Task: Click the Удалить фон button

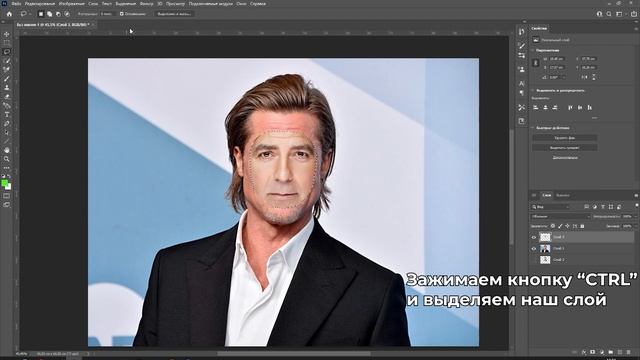Action: point(565,138)
